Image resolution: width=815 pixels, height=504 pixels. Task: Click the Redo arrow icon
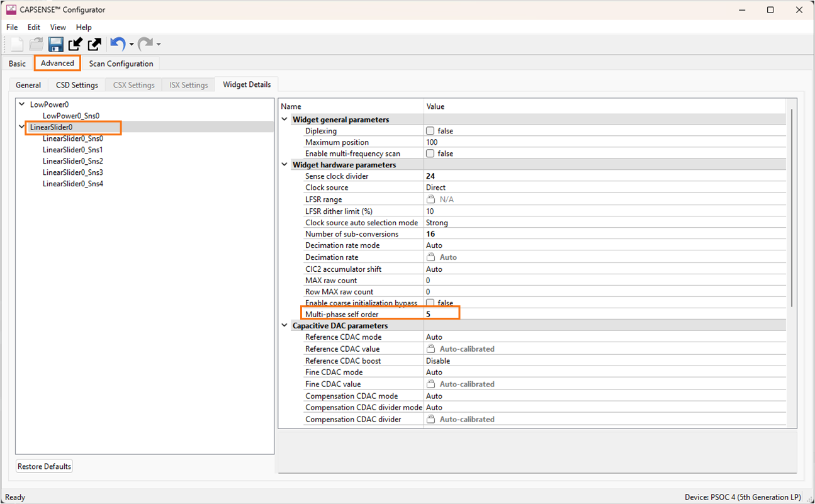tap(145, 44)
